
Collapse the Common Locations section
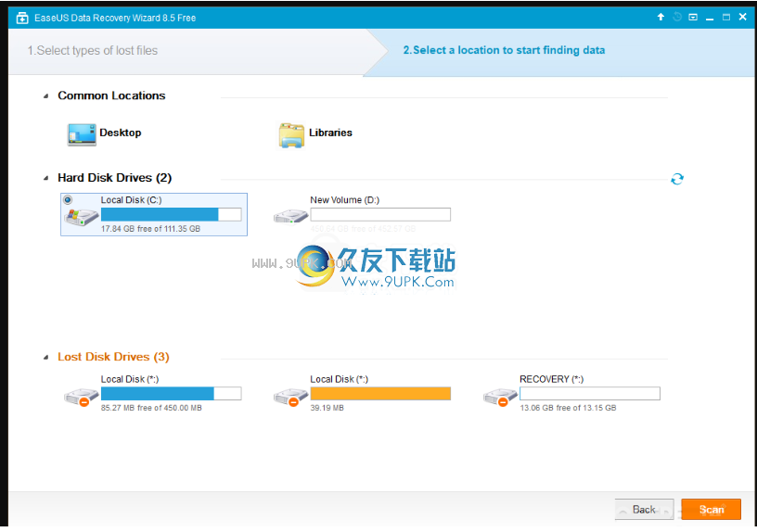click(45, 96)
